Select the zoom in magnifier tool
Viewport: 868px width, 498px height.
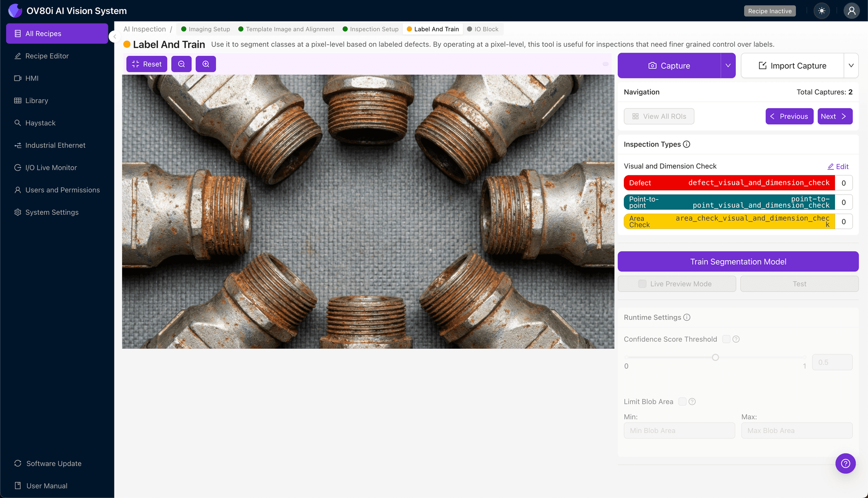tap(206, 64)
